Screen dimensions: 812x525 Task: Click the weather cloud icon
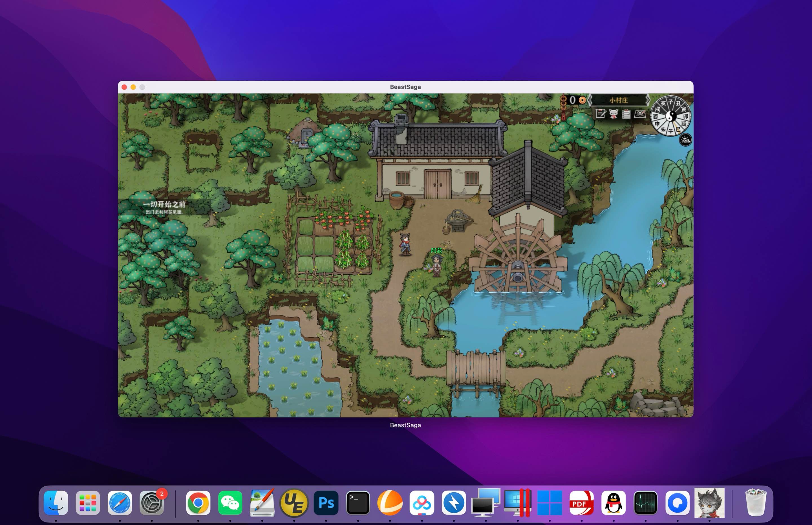[x=685, y=140]
